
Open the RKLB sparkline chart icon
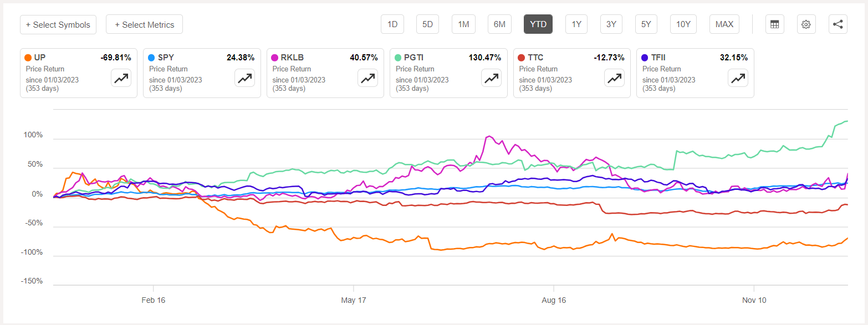(x=367, y=78)
